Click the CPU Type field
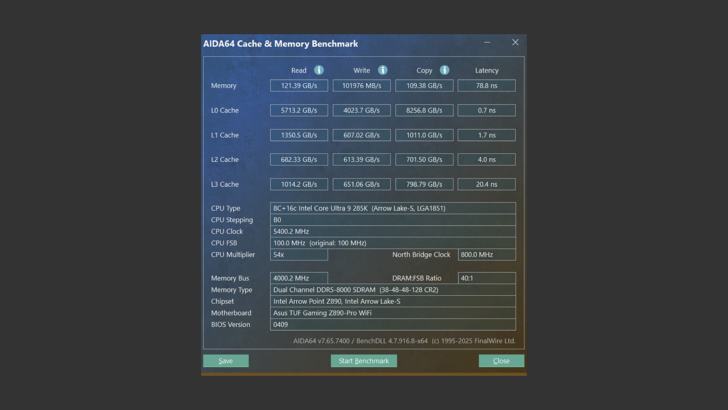The image size is (728, 410). pos(393,208)
